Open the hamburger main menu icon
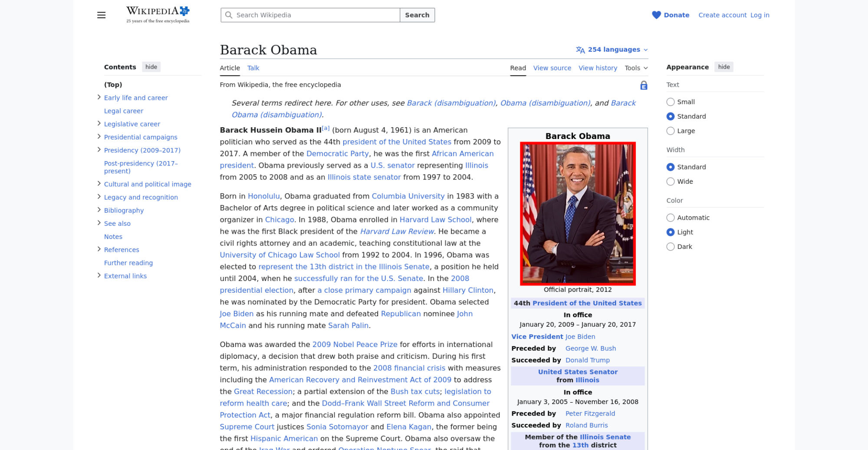 [101, 15]
